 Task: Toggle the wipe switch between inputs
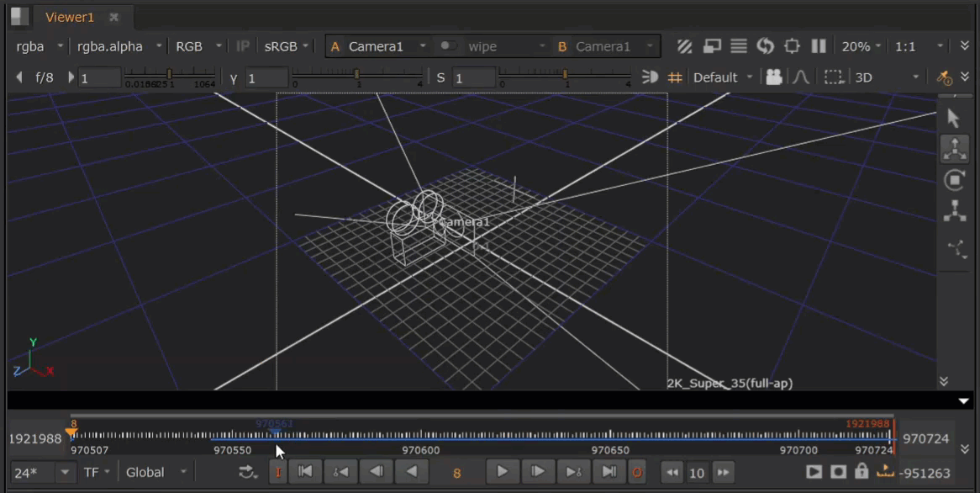[x=449, y=46]
